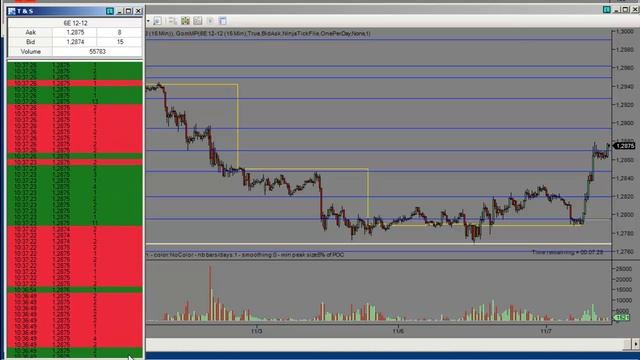Image resolution: width=640 pixels, height=360 pixels.
Task: Click the Time remaining text
Action: pyautogui.click(x=567, y=252)
